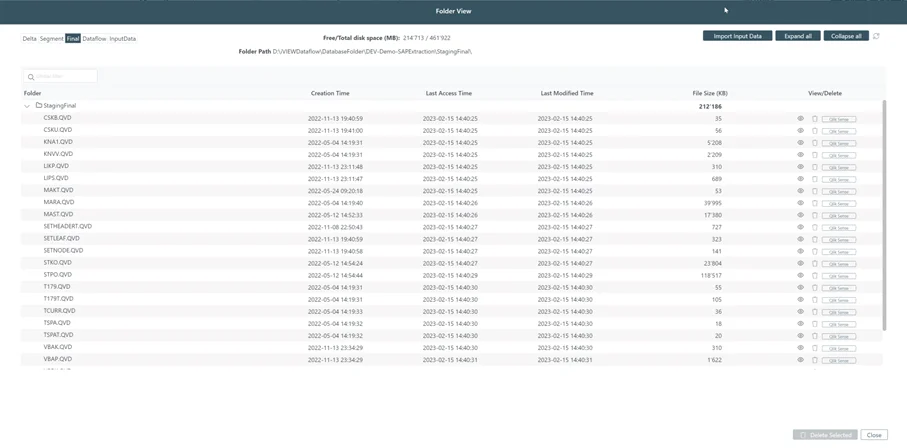The width and height of the screenshot is (907, 448).
Task: Click the vertical scrollbar of file list
Action: (883, 215)
